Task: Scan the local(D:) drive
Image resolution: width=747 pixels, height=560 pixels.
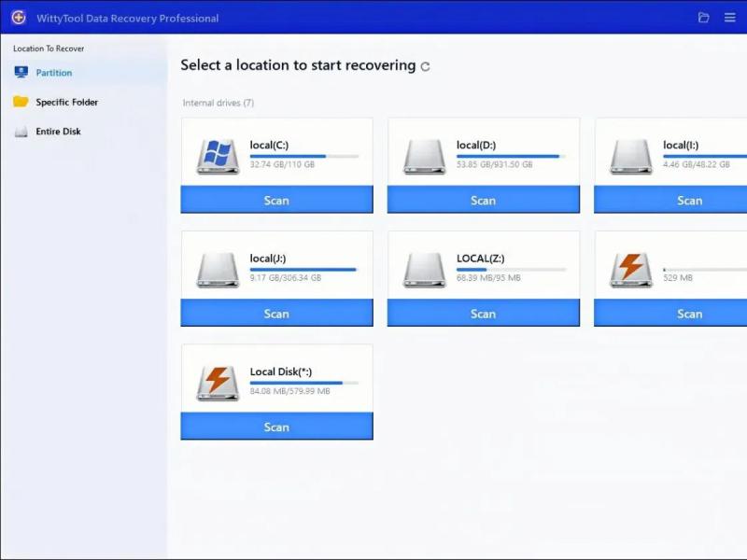Action: point(484,200)
